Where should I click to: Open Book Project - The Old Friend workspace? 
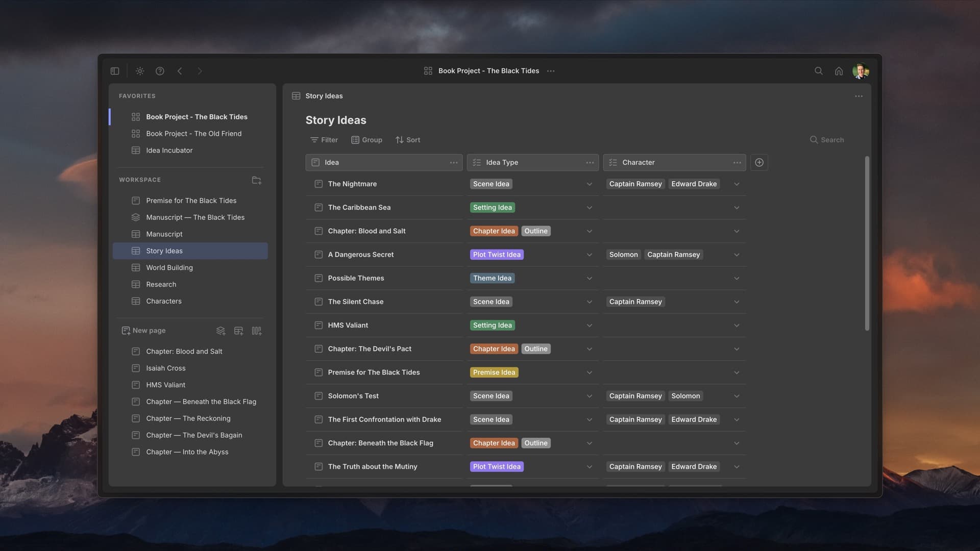tap(194, 133)
